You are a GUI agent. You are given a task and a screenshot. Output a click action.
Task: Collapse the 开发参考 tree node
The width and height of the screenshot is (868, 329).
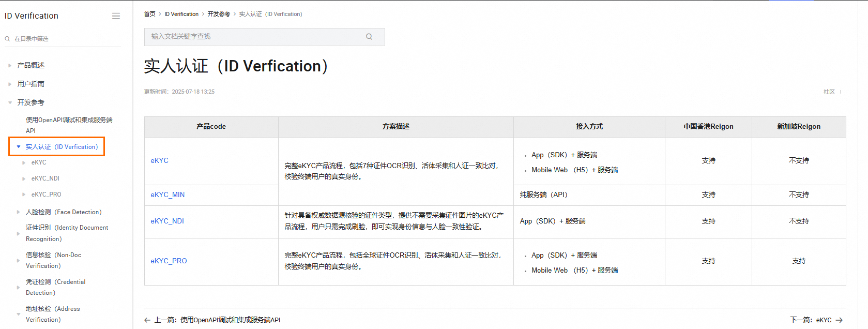click(x=10, y=103)
